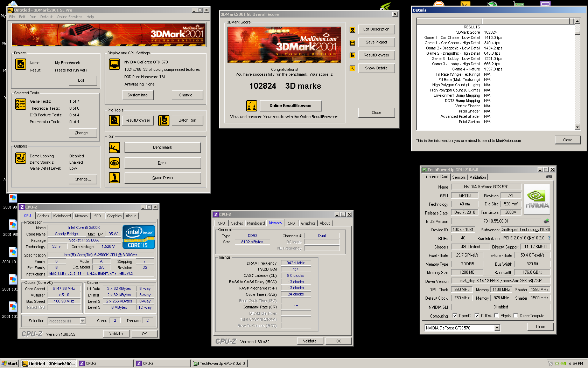Click the Demo eye icon
Image resolution: width=588 pixels, height=368 pixels.
tap(114, 163)
